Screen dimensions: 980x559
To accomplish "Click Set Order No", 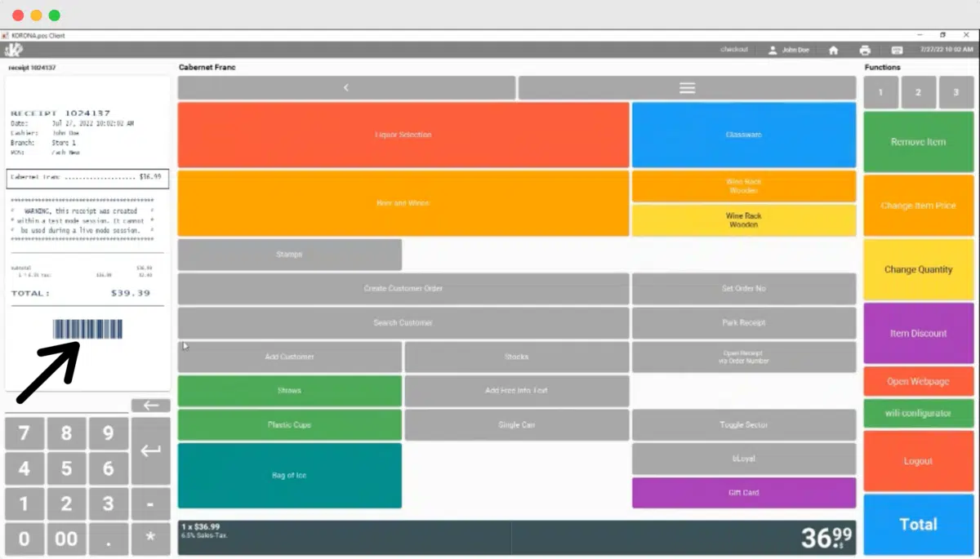I will [x=744, y=289].
